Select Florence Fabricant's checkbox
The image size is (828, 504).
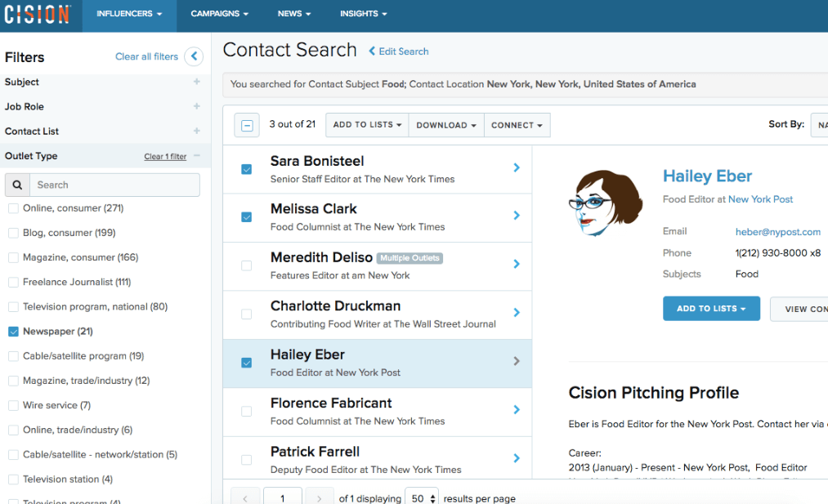[247, 411]
